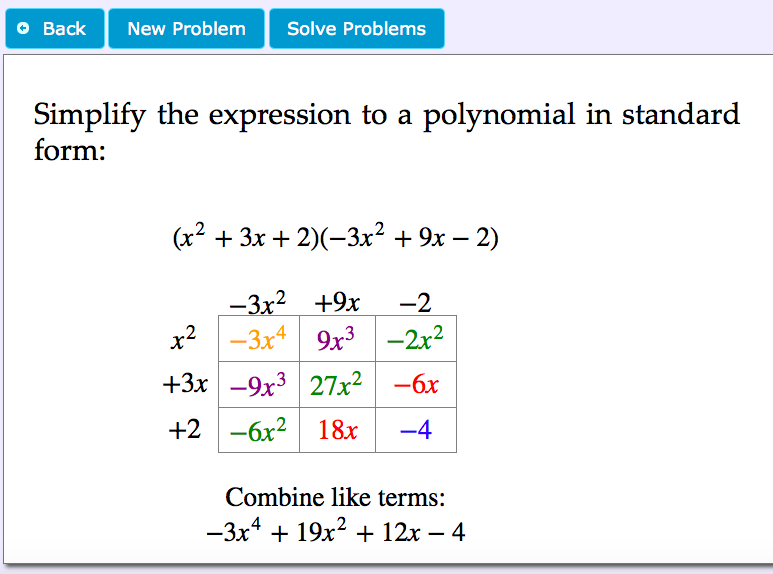The image size is (773, 574).
Task: Select the +3x row label
Action: point(185,385)
